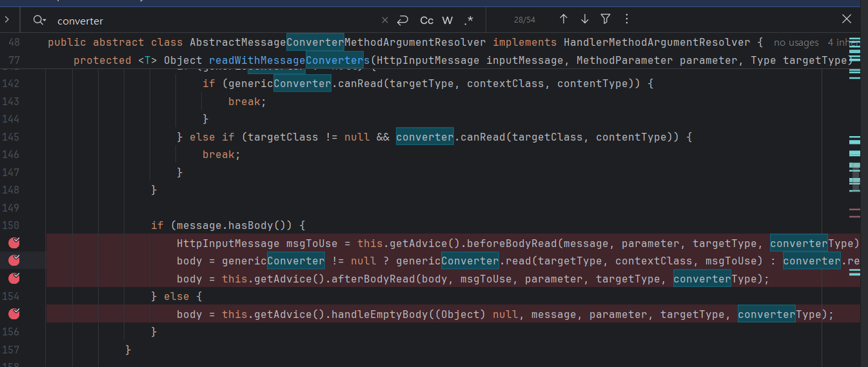Enable Regex (.*) search option
The width and height of the screenshot is (868, 367).
point(469,20)
